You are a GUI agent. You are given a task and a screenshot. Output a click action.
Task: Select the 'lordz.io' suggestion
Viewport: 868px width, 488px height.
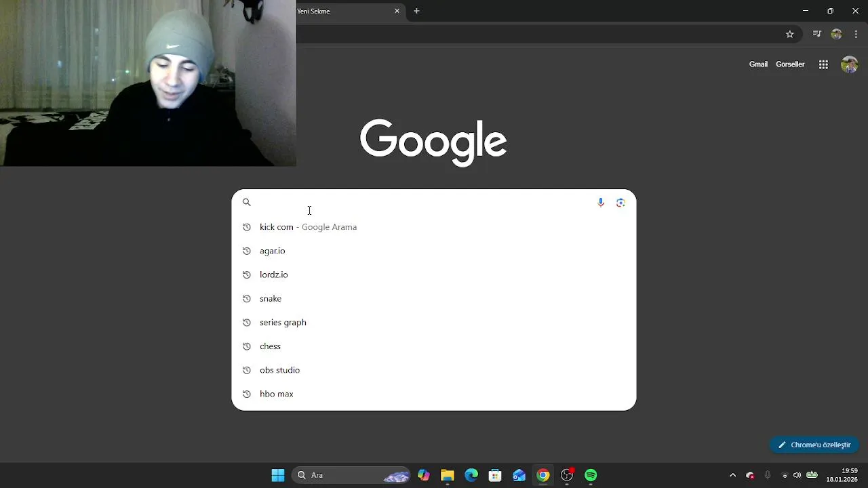coord(434,274)
